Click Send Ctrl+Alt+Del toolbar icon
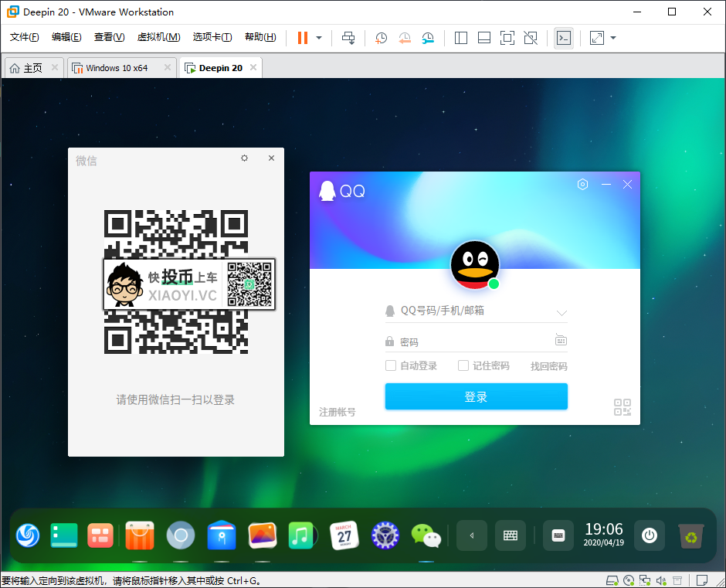This screenshot has height=588, width=726. coord(348,38)
